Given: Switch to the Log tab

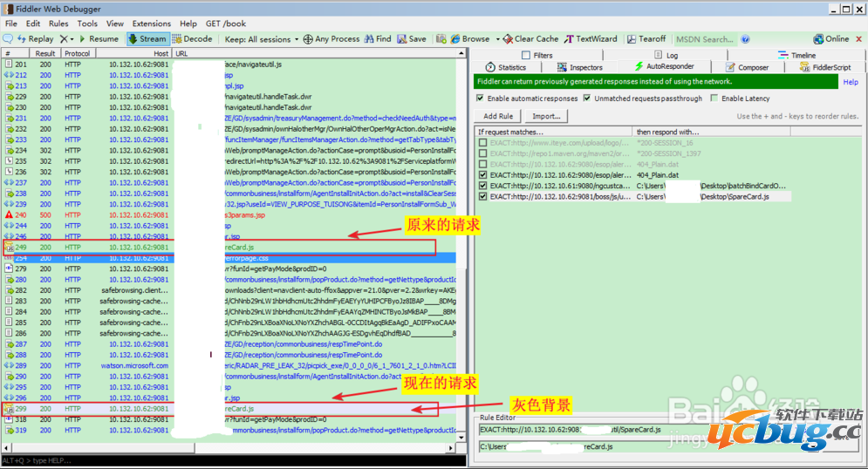Looking at the screenshot, I should coord(666,55).
